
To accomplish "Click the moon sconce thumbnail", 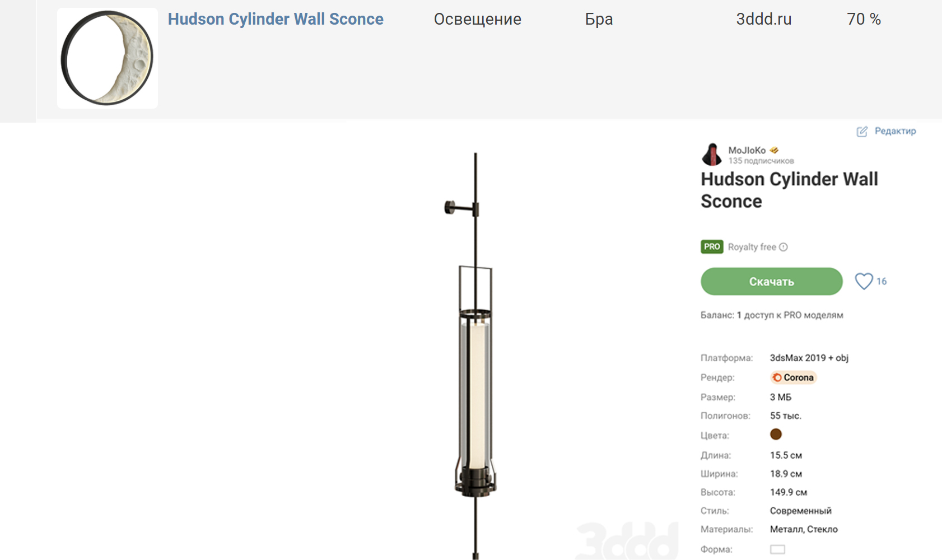I will [x=108, y=58].
